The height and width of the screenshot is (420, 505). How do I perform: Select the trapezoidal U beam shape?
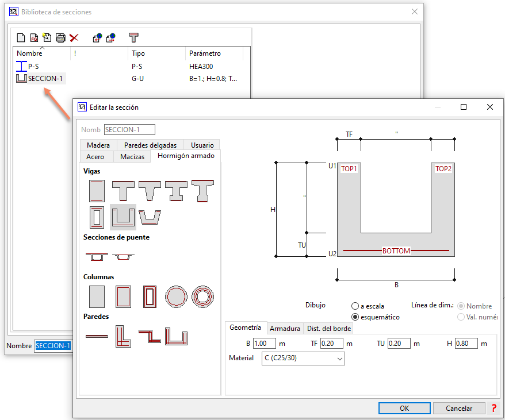tap(150, 217)
